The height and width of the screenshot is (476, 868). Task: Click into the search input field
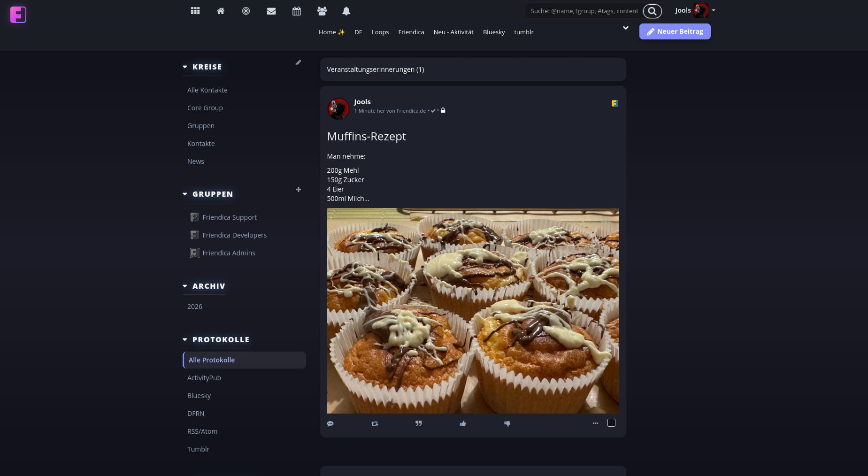(x=584, y=11)
